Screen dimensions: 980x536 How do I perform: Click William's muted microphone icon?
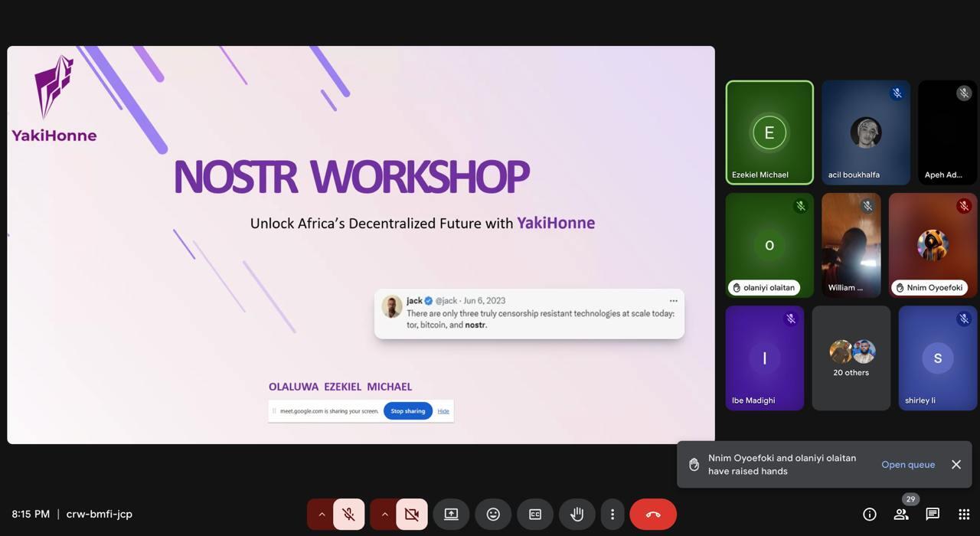pyautogui.click(x=867, y=206)
